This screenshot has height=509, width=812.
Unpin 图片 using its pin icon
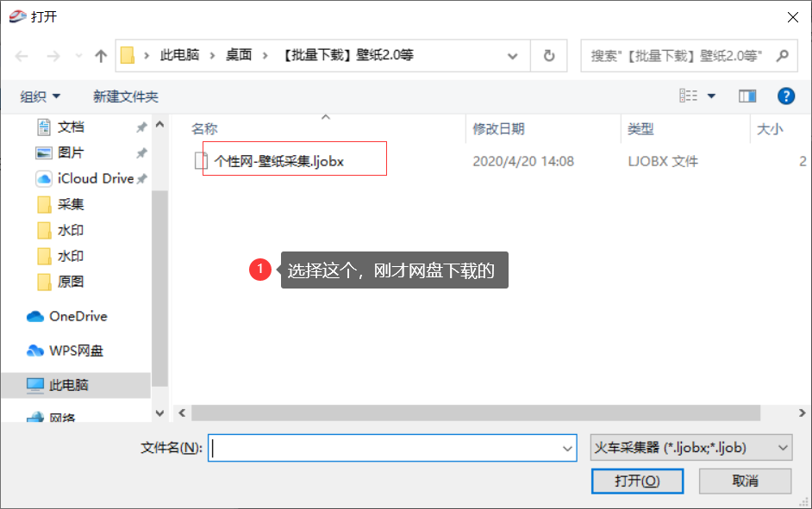(141, 153)
